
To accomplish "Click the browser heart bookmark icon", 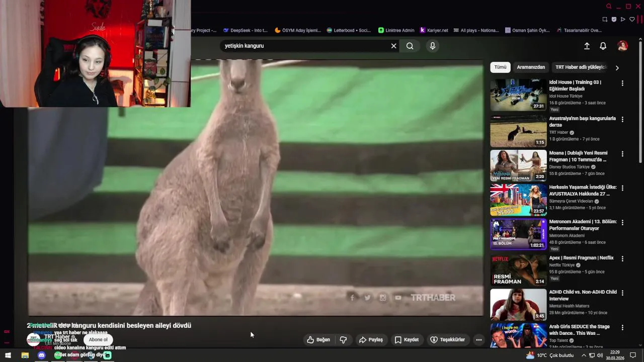I will (x=632, y=19).
